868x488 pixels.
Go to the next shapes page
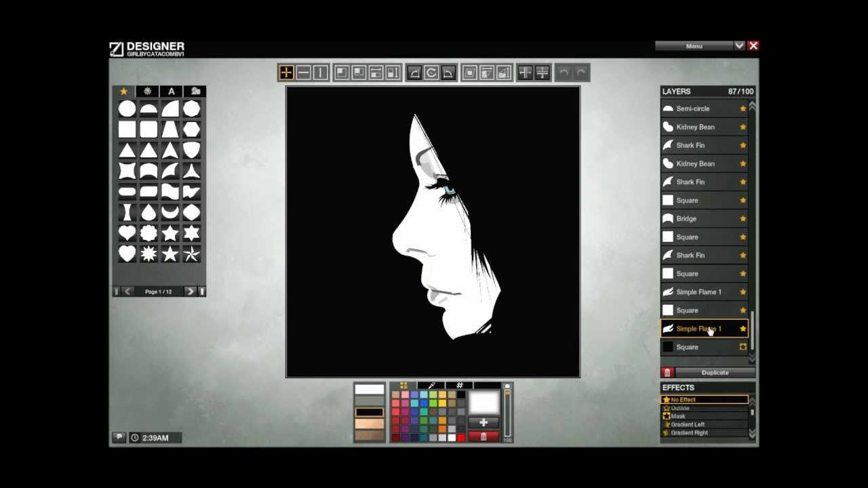[190, 291]
